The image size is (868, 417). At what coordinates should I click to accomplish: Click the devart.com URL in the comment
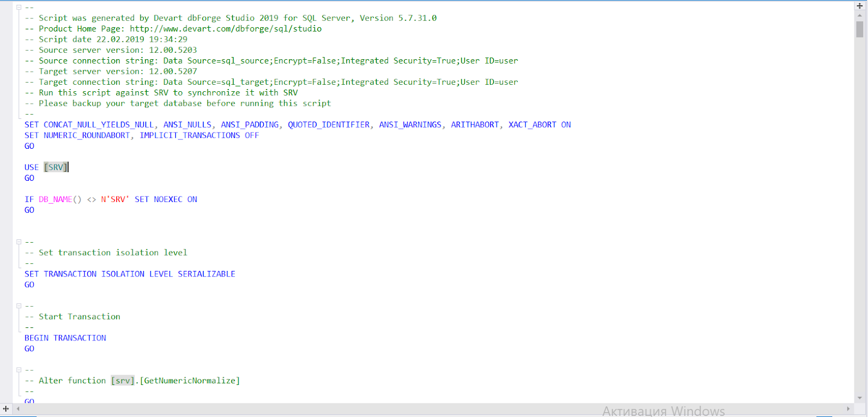(226, 29)
